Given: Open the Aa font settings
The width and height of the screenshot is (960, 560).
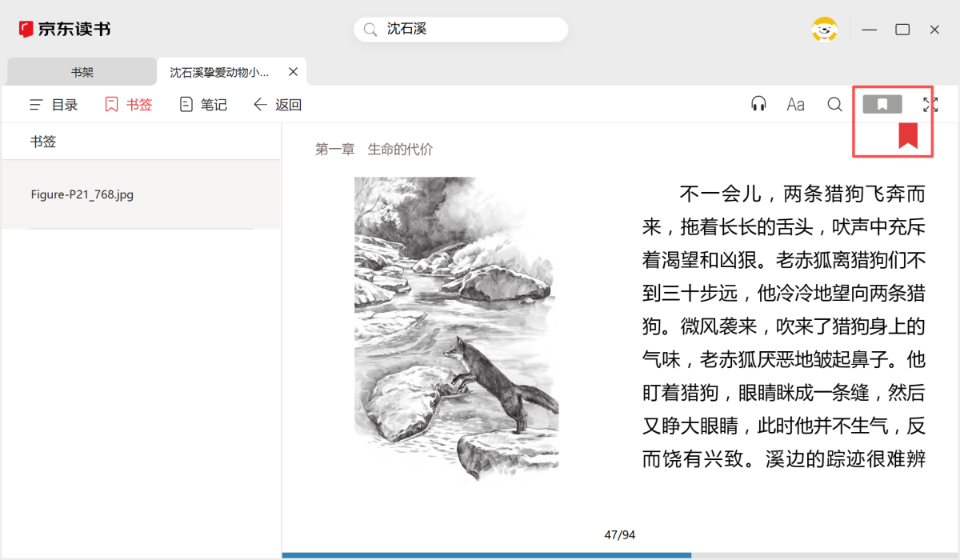Looking at the screenshot, I should 795,104.
